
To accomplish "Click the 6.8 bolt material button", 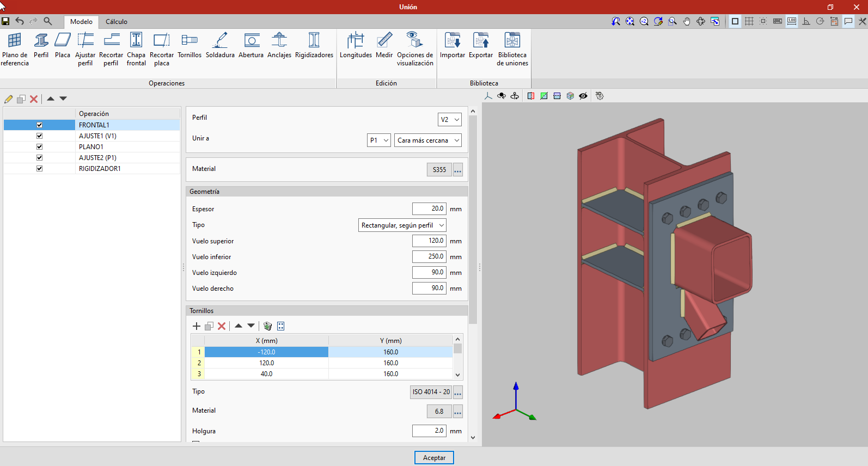I will [x=439, y=412].
